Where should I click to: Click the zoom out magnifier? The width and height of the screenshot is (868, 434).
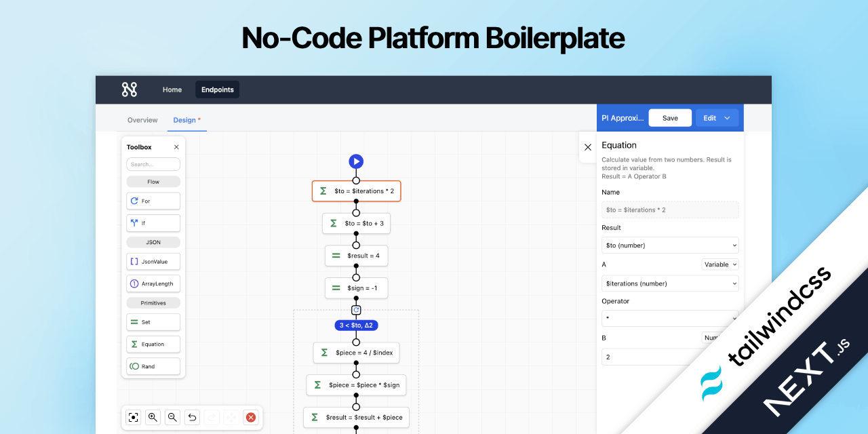(172, 417)
